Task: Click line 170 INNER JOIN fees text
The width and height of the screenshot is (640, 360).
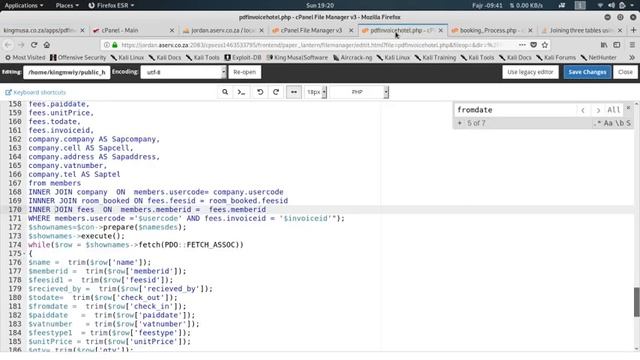Action: coord(147,209)
